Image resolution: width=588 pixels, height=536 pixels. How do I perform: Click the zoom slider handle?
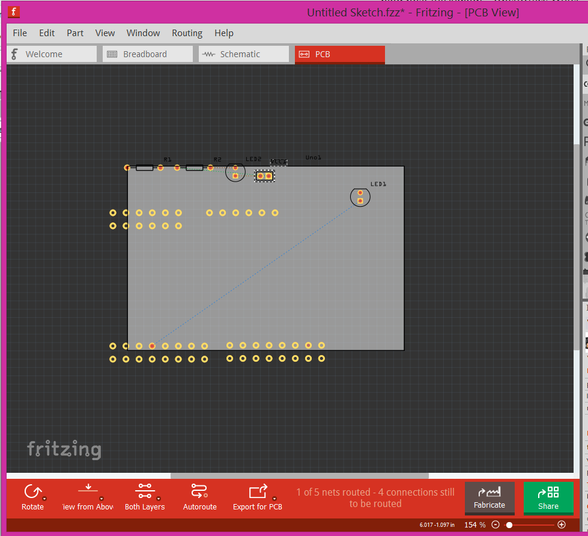coord(509,525)
